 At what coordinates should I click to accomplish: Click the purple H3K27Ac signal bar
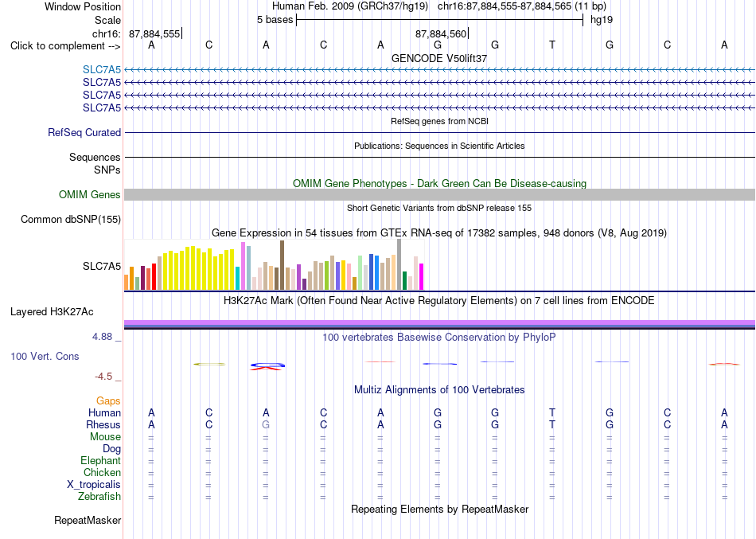pyautogui.click(x=439, y=324)
